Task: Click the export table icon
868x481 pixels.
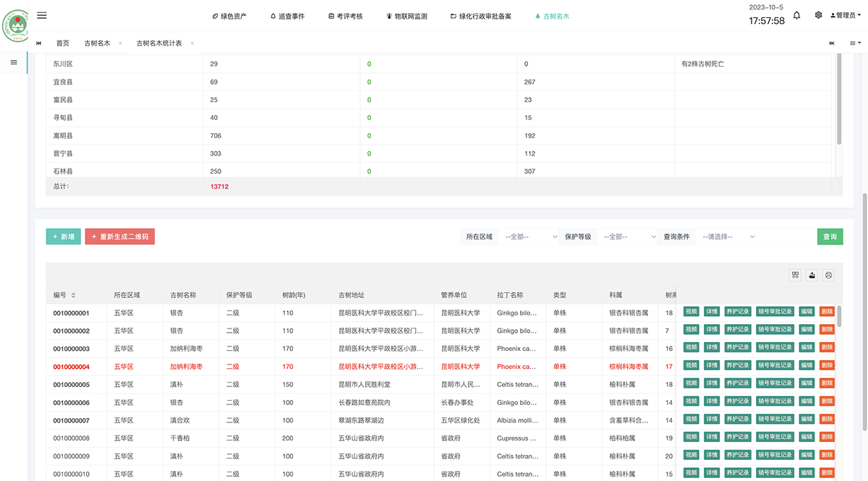Action: coord(812,275)
